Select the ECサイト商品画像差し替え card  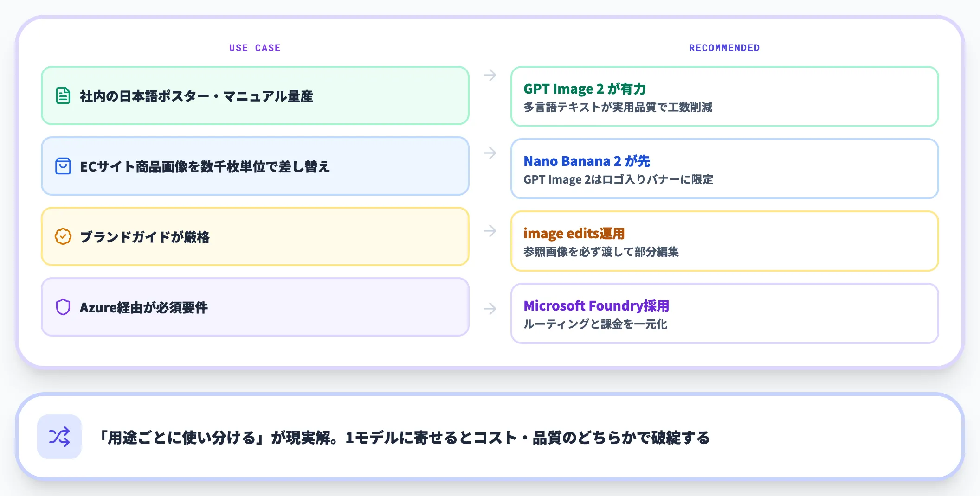pos(255,166)
